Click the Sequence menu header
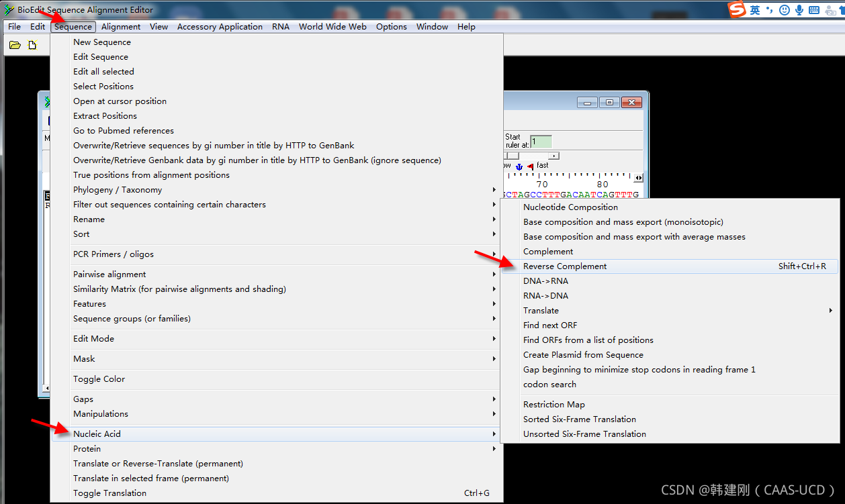The height and width of the screenshot is (504, 845). point(73,27)
